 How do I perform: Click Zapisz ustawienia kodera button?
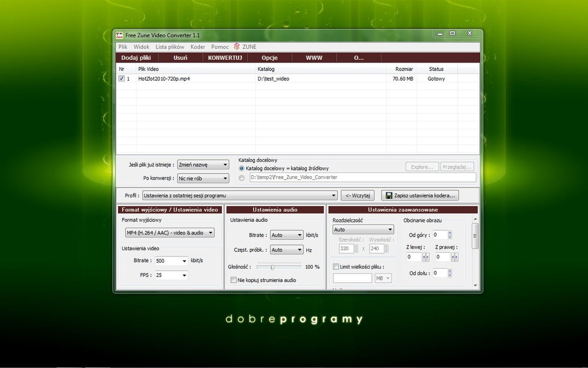(420, 195)
